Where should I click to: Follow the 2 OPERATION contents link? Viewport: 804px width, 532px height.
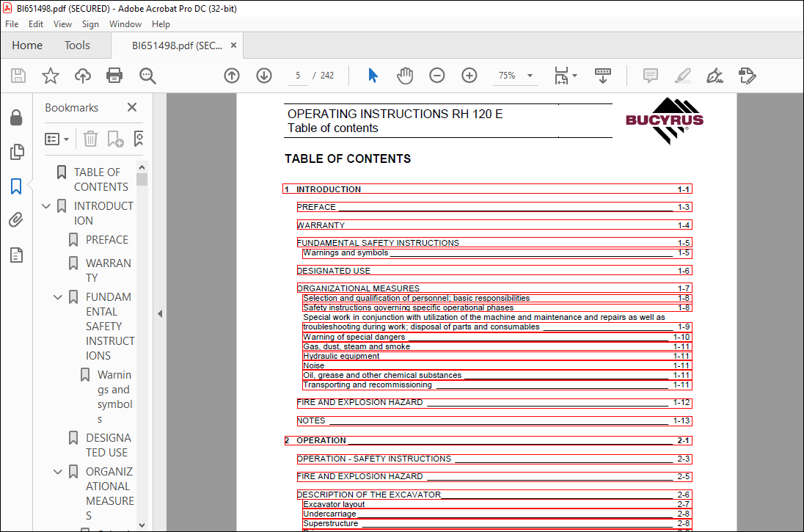click(x=488, y=441)
